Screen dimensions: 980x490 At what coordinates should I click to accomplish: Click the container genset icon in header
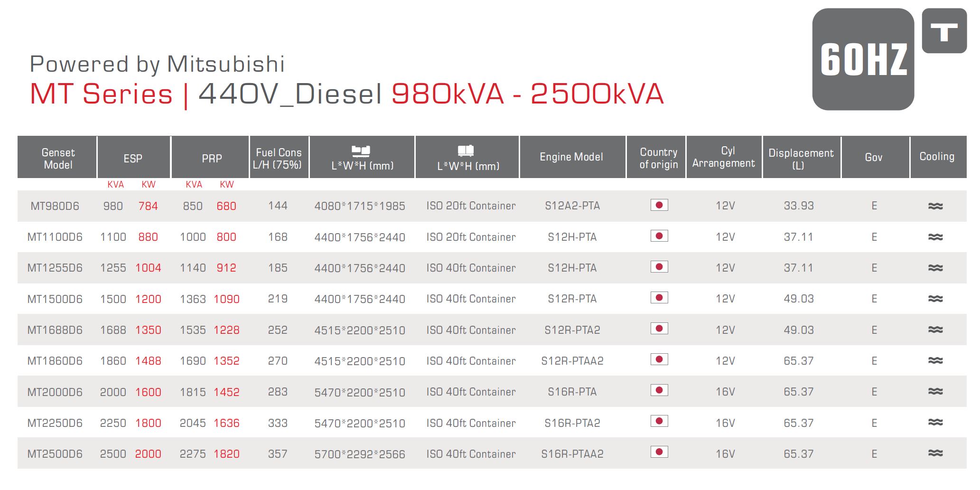tap(466, 151)
